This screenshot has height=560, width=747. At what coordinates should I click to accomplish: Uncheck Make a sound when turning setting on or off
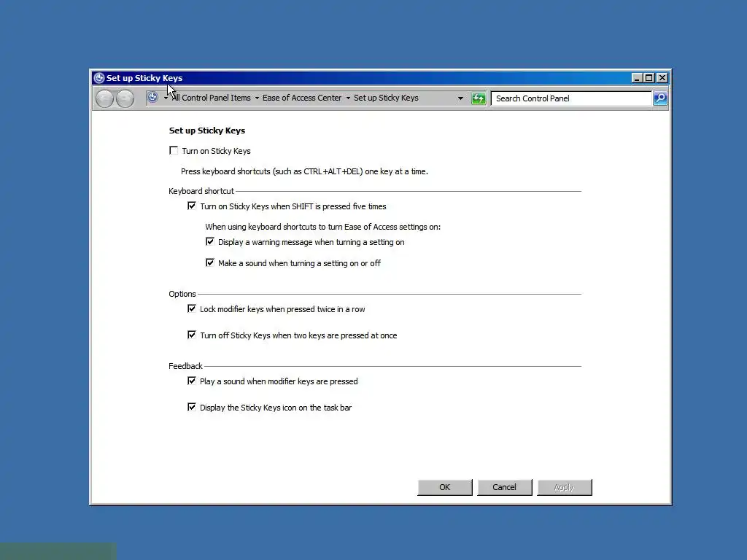pos(209,262)
